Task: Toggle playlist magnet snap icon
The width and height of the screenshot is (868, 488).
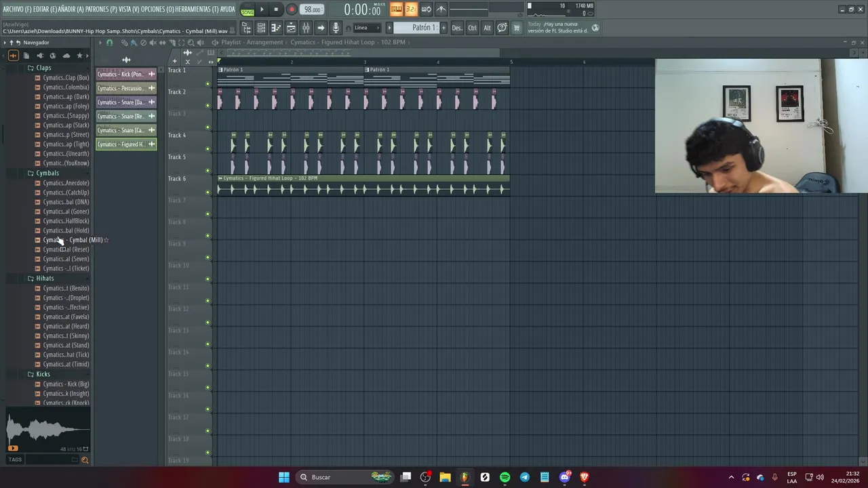Action: click(x=109, y=43)
